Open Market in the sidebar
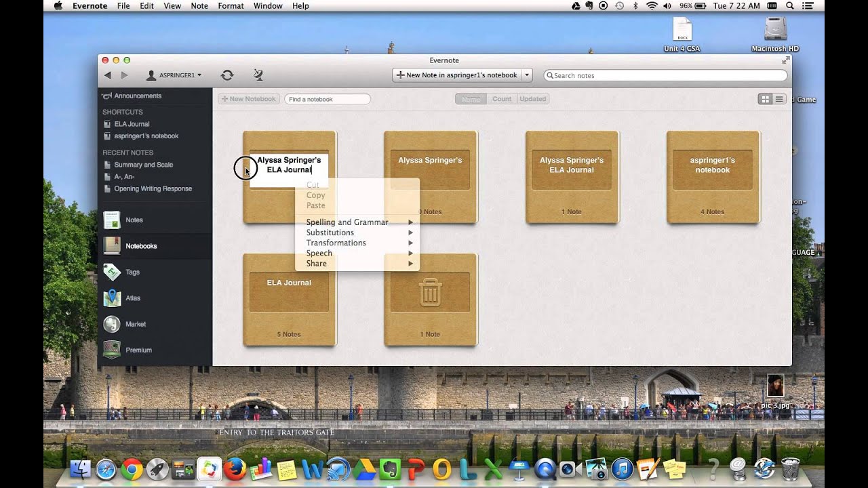 (x=155, y=324)
